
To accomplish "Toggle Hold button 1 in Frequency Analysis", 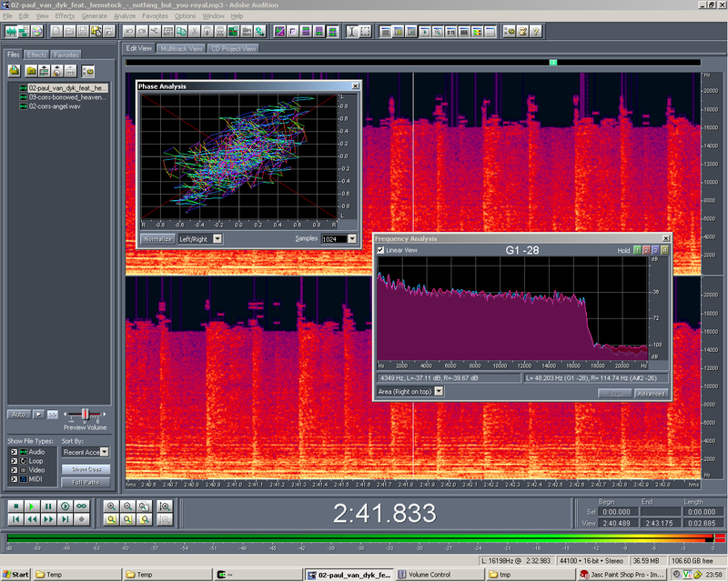I will [x=637, y=250].
